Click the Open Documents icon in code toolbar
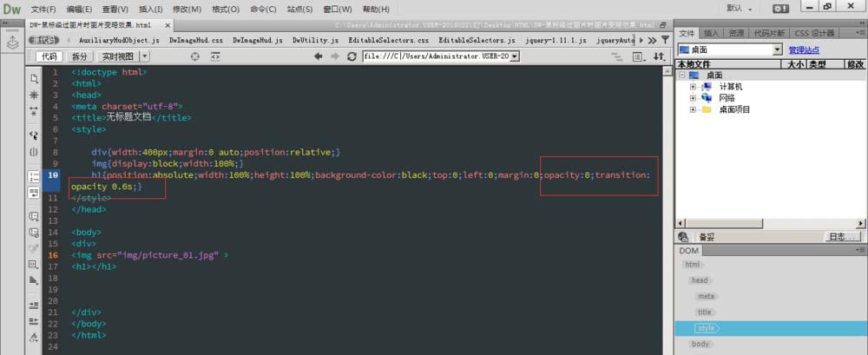This screenshot has height=355, width=868. (x=33, y=76)
